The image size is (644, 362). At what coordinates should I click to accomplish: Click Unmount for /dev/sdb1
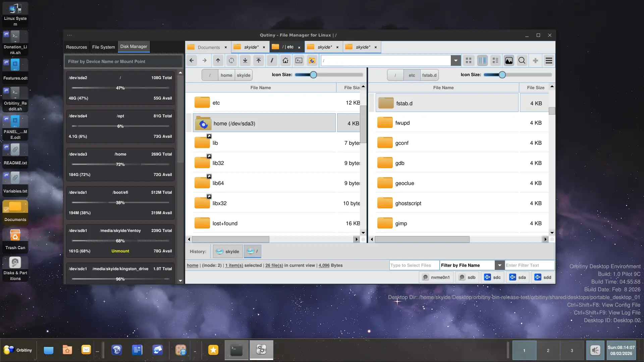[120, 251]
